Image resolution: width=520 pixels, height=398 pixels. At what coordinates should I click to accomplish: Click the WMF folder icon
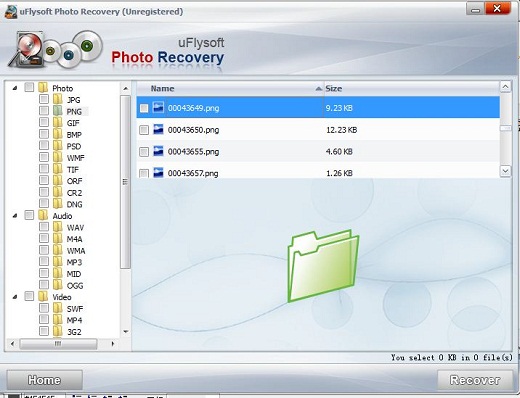[58, 157]
